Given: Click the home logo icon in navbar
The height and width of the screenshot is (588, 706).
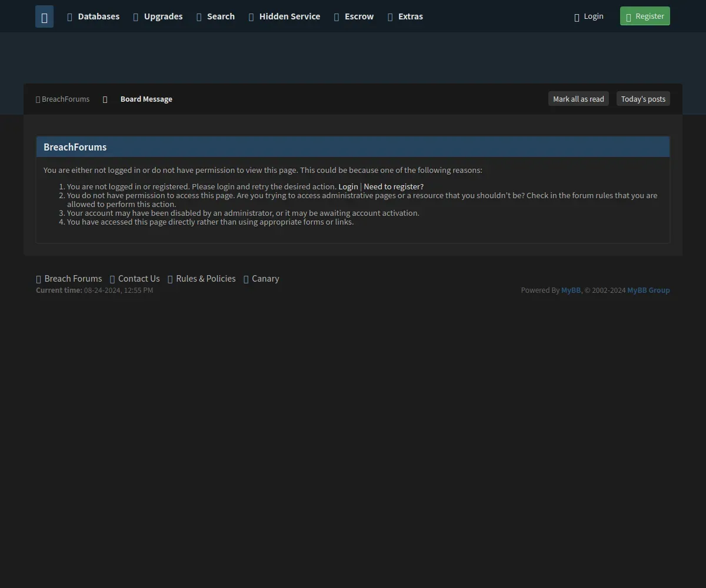Looking at the screenshot, I should pos(44,16).
